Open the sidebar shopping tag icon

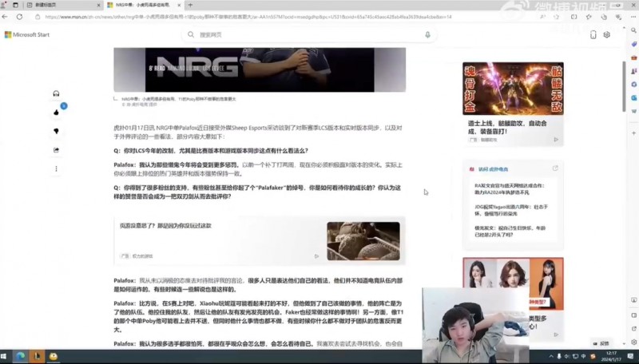[633, 44]
